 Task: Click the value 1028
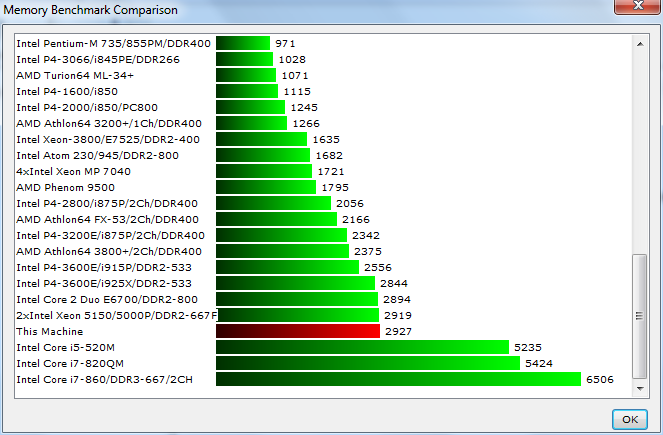[x=292, y=59]
